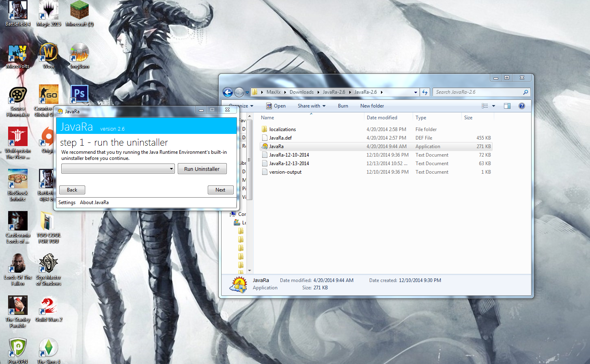Click Open in the Explorer toolbar
Screen dimensions: 590x364
(276, 106)
